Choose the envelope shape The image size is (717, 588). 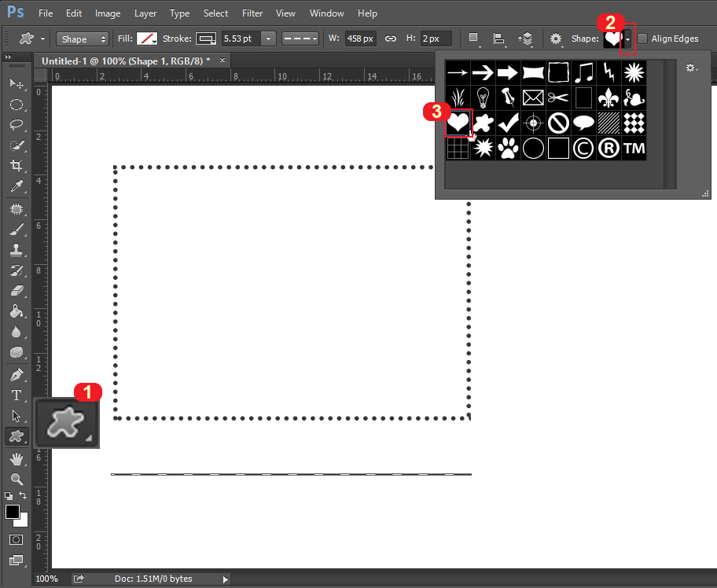[x=533, y=97]
